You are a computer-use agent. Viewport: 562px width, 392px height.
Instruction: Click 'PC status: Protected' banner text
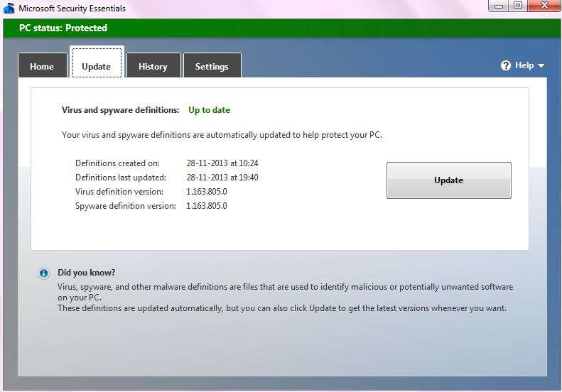(x=63, y=28)
